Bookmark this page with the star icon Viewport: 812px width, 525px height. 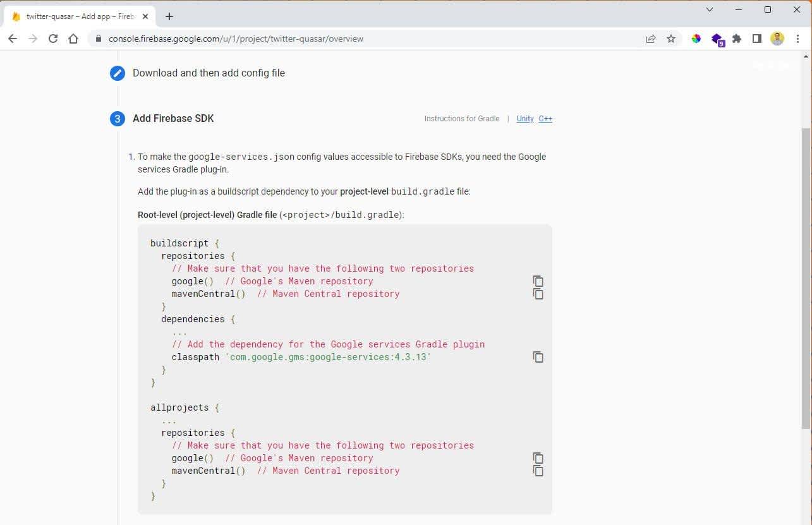pyautogui.click(x=671, y=39)
